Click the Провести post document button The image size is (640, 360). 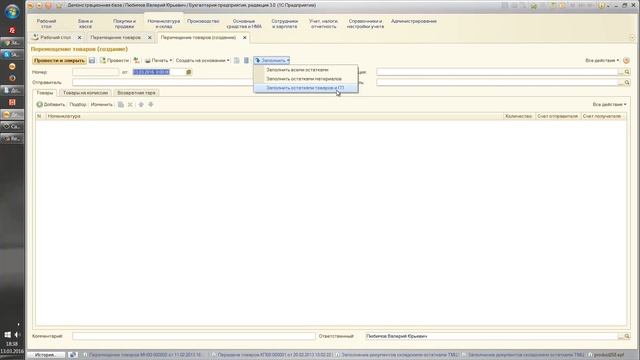point(114,60)
